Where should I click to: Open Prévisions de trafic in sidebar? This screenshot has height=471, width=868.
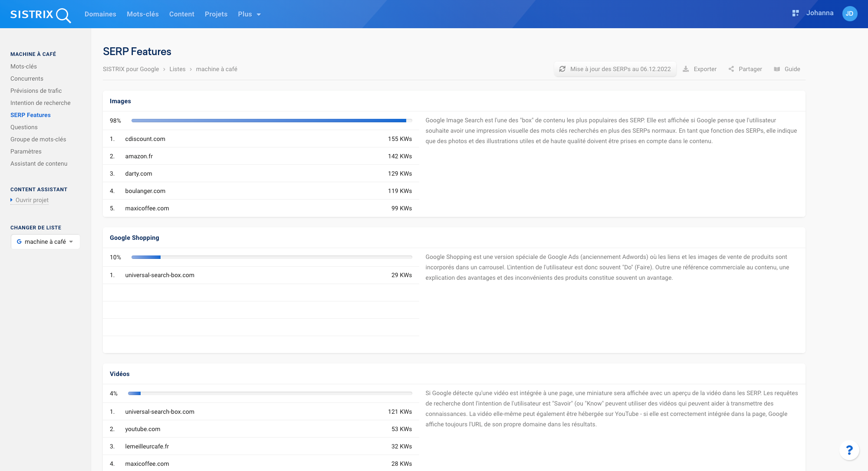tap(36, 91)
